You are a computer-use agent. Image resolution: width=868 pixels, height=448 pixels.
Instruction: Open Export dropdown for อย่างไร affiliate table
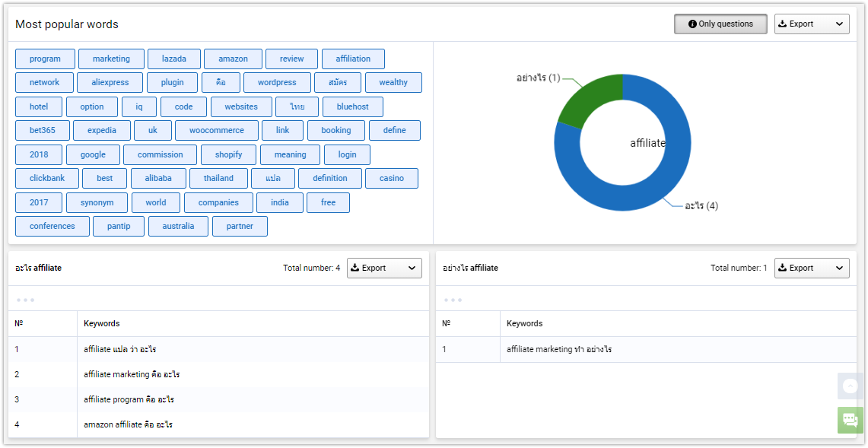pos(812,268)
